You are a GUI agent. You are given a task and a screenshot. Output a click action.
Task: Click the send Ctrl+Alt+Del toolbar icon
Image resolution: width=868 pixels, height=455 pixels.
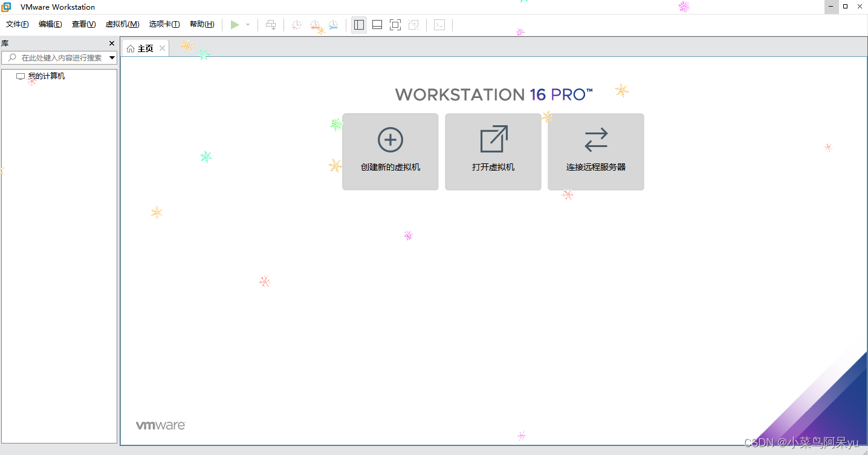tap(271, 25)
